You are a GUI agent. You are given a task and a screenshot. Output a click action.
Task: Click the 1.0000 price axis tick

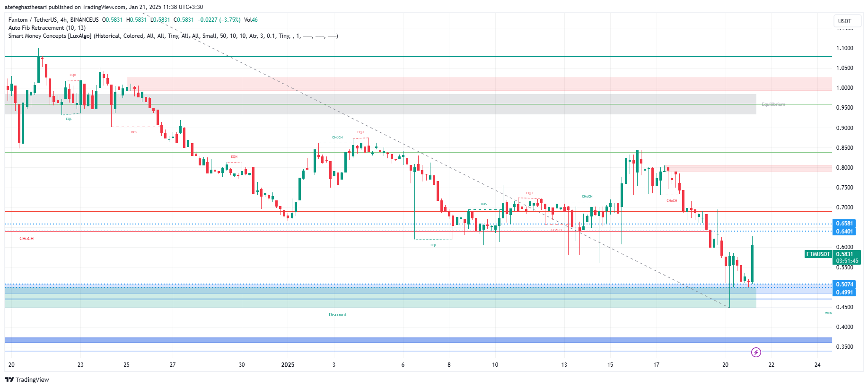point(845,88)
